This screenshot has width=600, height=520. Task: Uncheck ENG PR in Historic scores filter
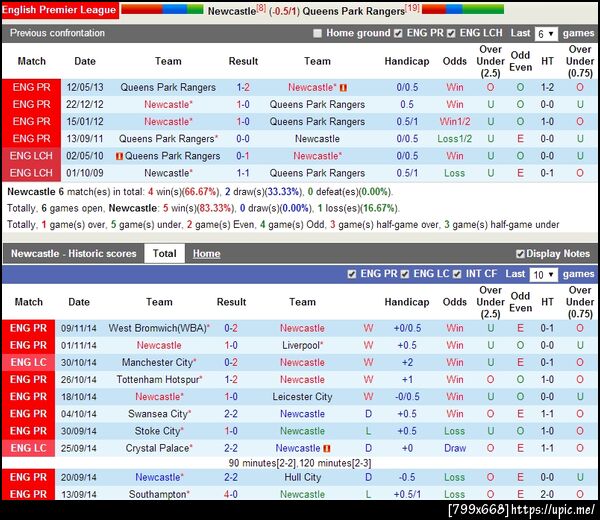pyautogui.click(x=352, y=274)
